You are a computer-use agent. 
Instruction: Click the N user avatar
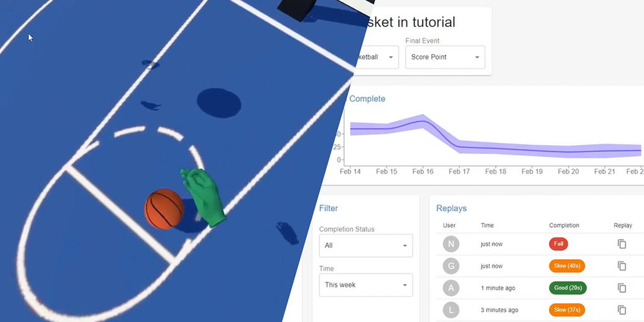click(x=451, y=244)
